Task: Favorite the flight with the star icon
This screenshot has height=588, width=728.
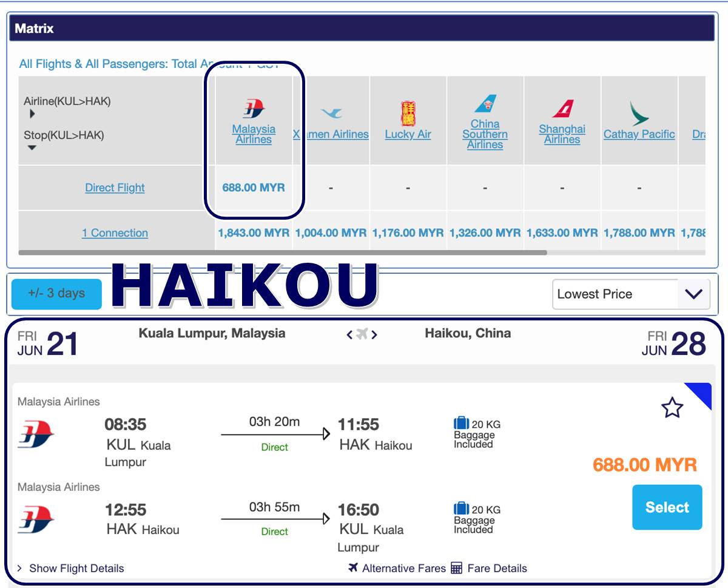Action: click(x=672, y=408)
